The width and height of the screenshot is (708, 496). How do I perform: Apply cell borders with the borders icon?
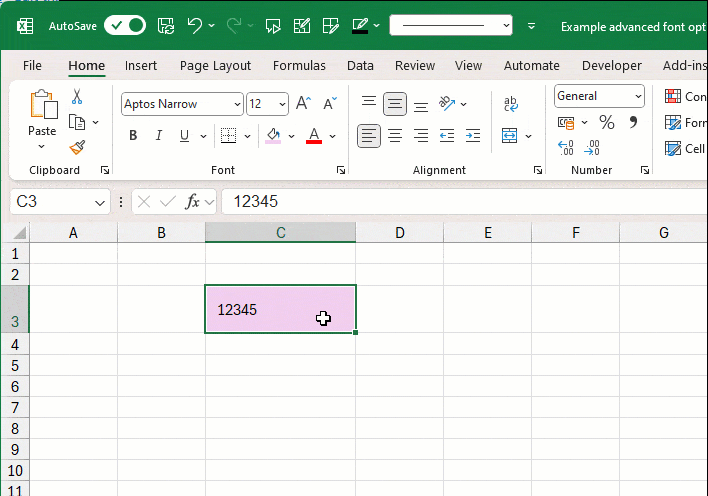point(228,136)
